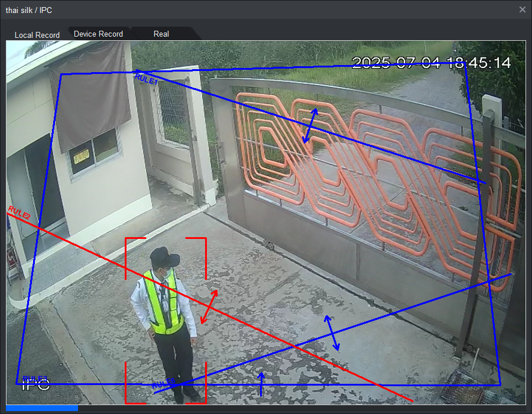Select the red RULE2 label
532x414 pixels.
click(20, 212)
